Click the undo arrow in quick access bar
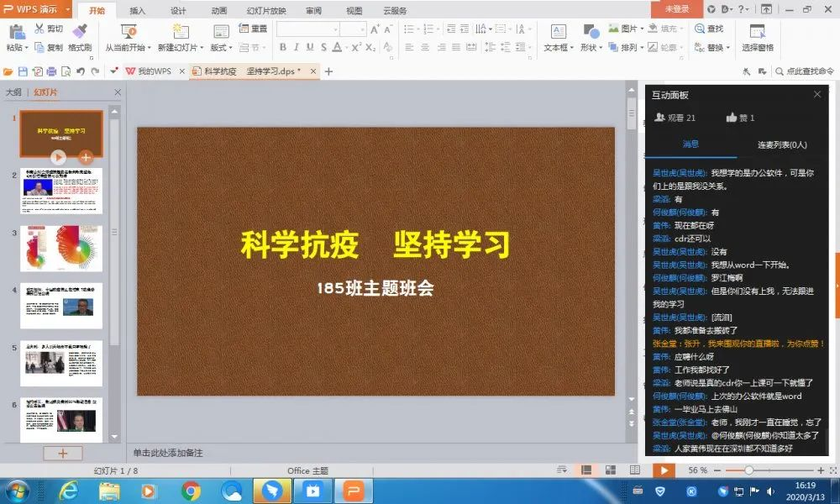This screenshot has height=504, width=840. pyautogui.click(x=80, y=71)
